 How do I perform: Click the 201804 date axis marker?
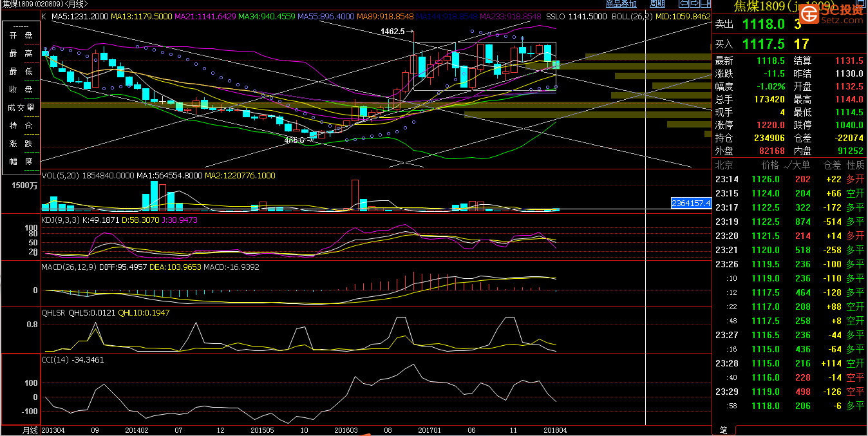[556, 430]
